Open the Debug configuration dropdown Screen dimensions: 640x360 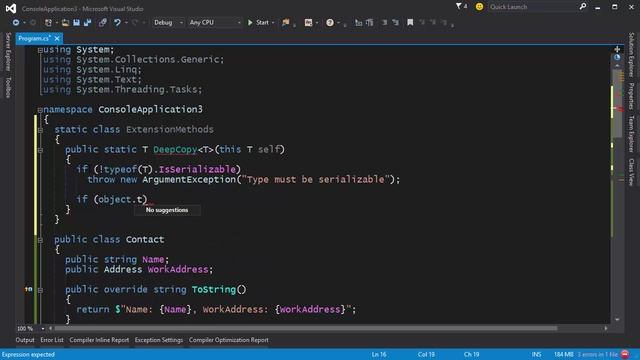168,22
